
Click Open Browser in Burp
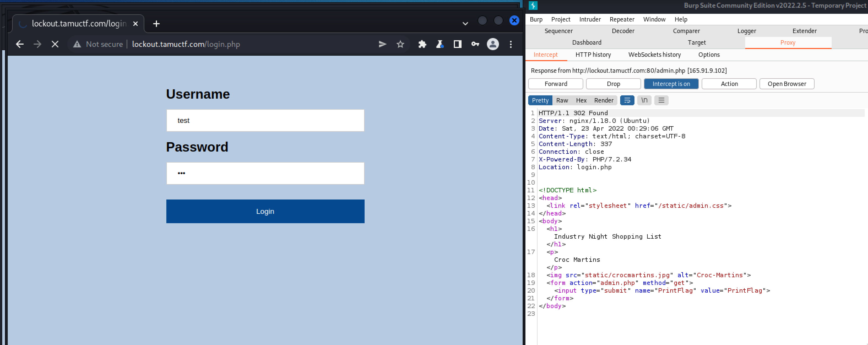point(787,84)
